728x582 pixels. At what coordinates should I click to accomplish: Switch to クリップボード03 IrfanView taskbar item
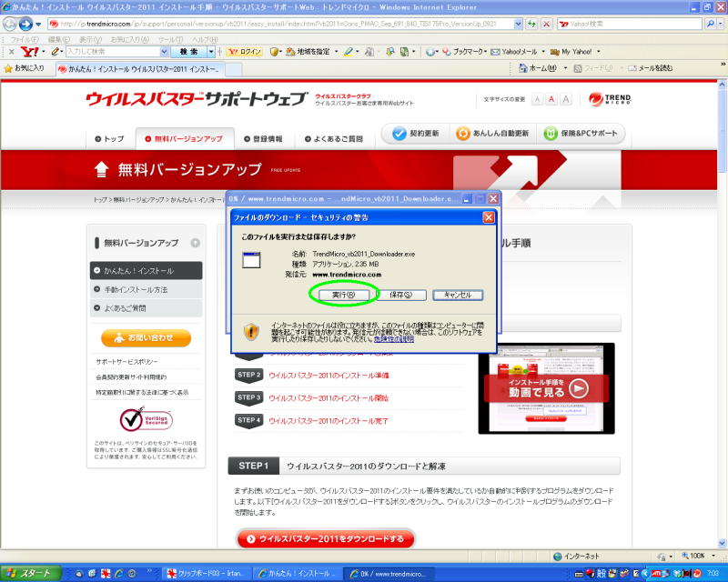coord(207,574)
